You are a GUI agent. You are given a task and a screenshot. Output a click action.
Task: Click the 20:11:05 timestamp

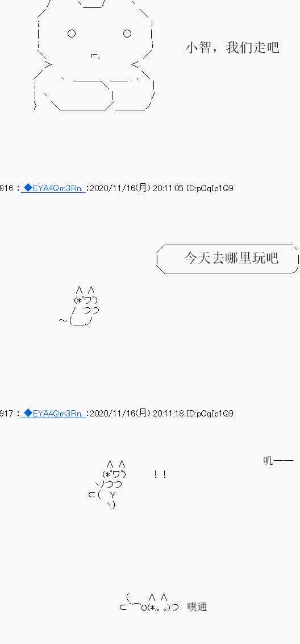168,188
